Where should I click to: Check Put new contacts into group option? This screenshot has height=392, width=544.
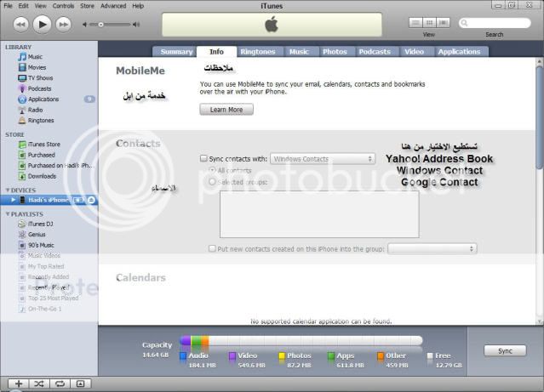click(212, 248)
